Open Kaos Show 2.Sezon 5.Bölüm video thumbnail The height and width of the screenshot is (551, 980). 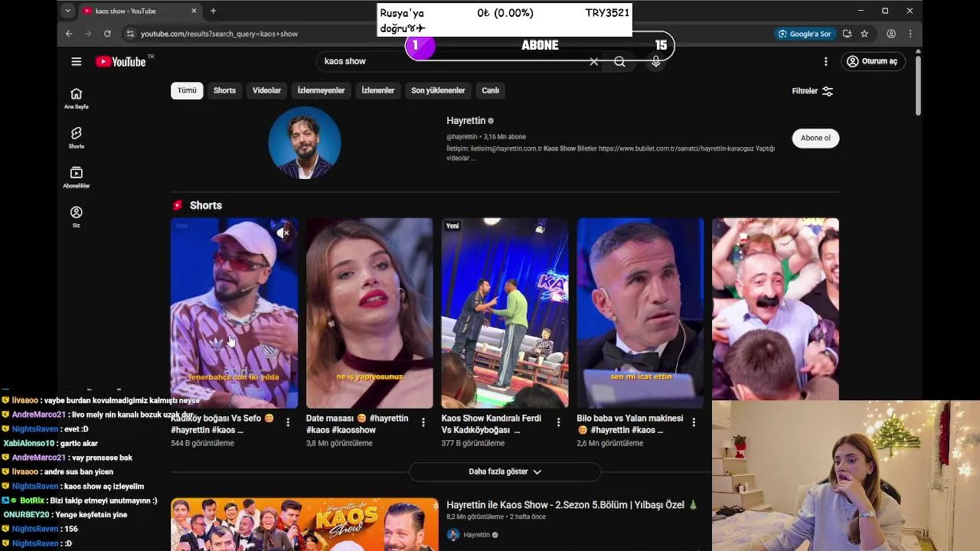305,524
